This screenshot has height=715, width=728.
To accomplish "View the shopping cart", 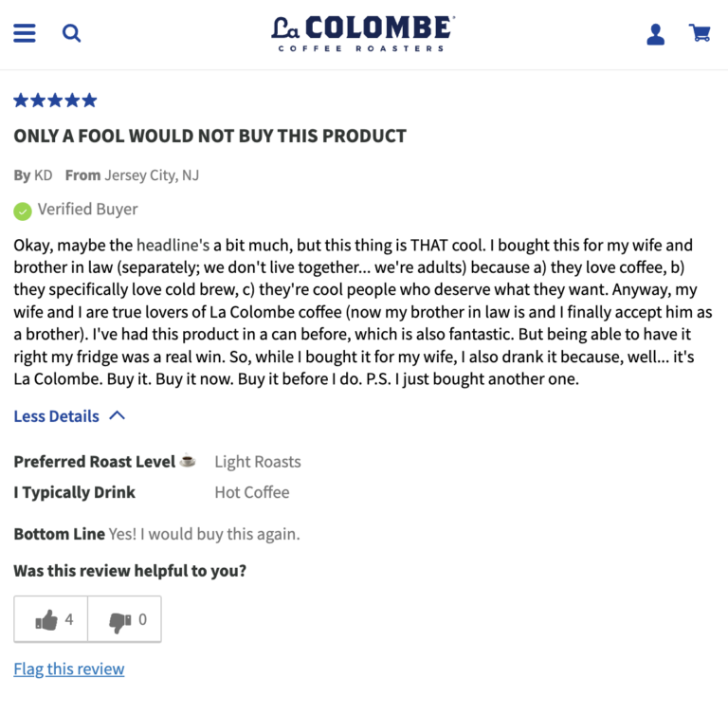I will (701, 33).
